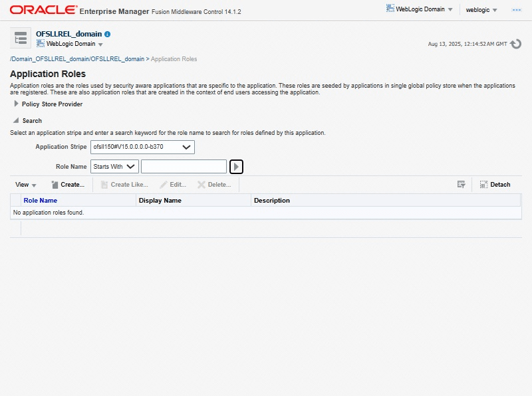The width and height of the screenshot is (532, 396).
Task: Open the WebLogic Domain dropdown under the domain name
Action: click(x=74, y=44)
